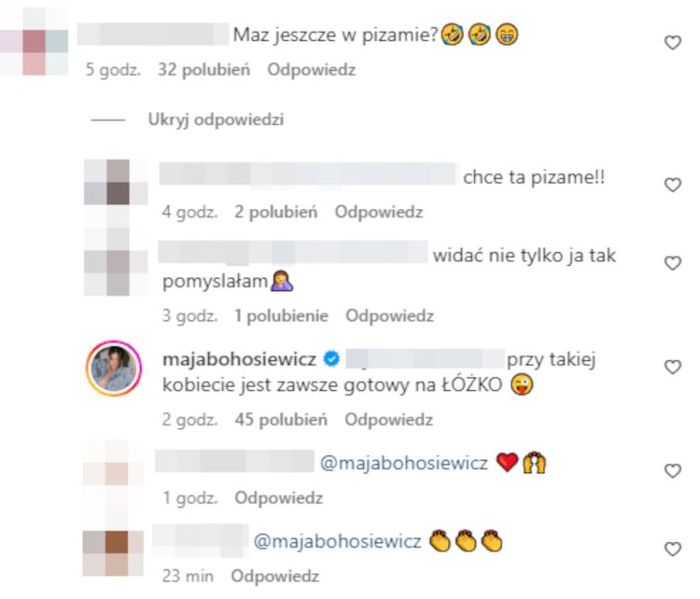Like the 'chce ta pizame!!' reply
The image size is (700, 599).
coord(672,185)
